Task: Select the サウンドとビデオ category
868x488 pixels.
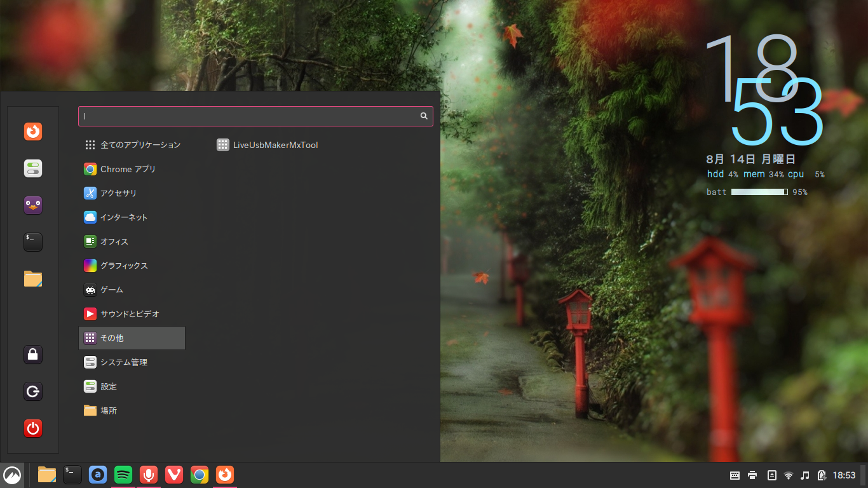Action: click(132, 314)
